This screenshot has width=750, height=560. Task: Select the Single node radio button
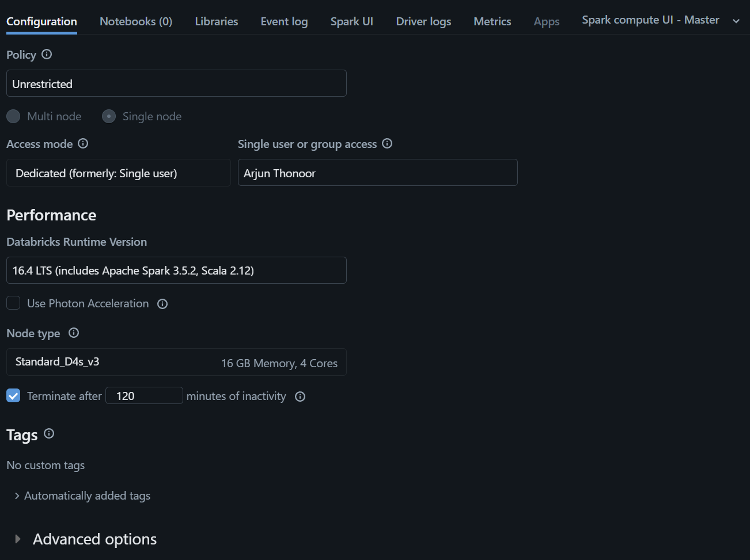click(108, 116)
